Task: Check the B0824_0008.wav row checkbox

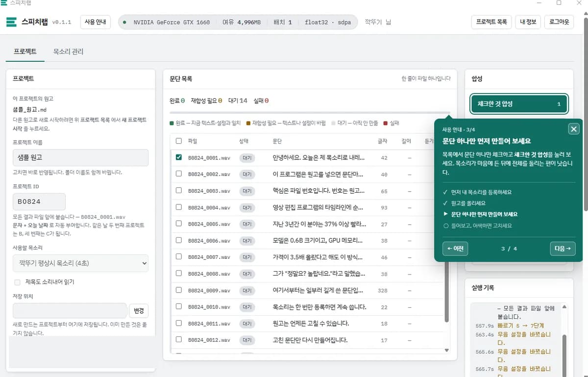Action: (x=178, y=274)
